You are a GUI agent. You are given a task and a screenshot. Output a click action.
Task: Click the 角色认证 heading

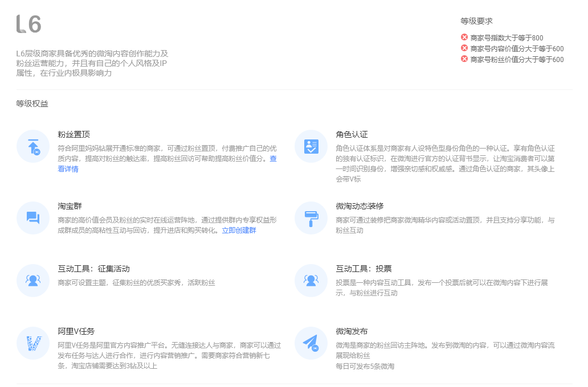tap(352, 134)
